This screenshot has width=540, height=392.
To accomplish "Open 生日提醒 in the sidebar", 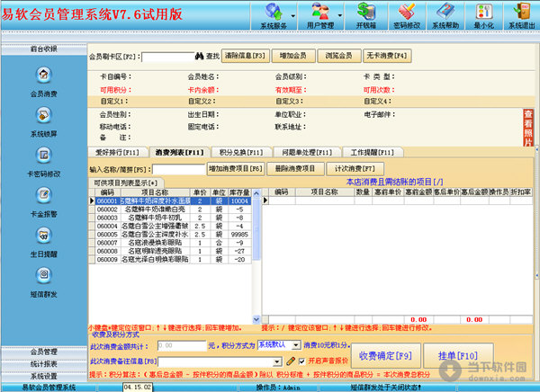I will click(44, 243).
